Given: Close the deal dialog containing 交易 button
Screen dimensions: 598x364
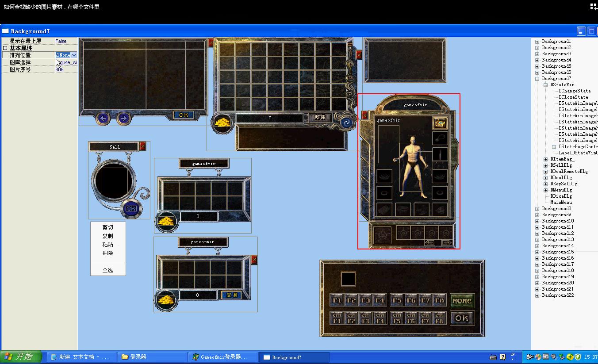Looking at the screenshot, I should [254, 260].
